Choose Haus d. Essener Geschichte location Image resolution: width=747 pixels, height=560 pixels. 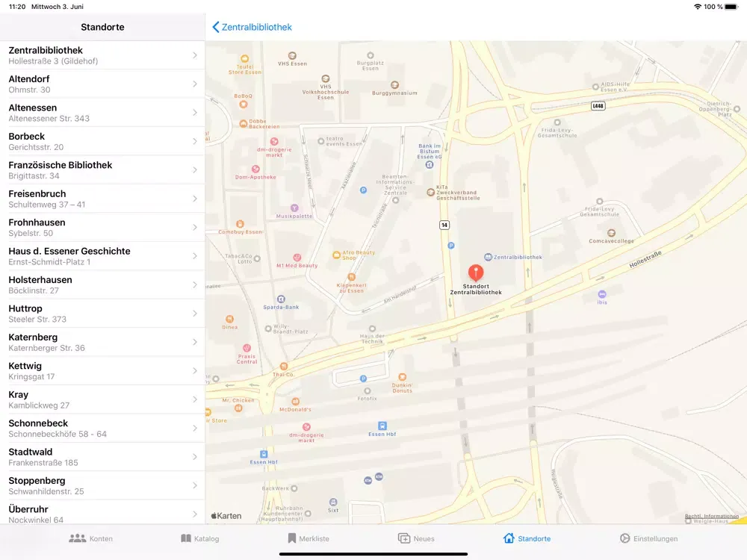click(x=102, y=256)
